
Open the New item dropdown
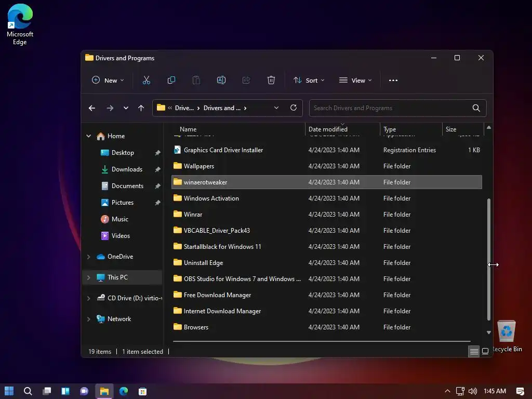pyautogui.click(x=108, y=81)
